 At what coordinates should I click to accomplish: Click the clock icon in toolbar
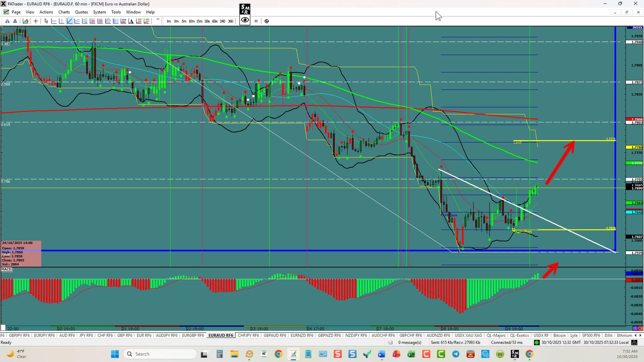[x=267, y=21]
